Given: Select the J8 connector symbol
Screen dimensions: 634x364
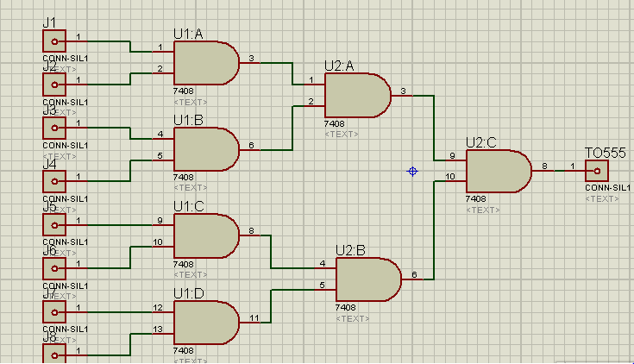Looking at the screenshot, I should point(54,354).
